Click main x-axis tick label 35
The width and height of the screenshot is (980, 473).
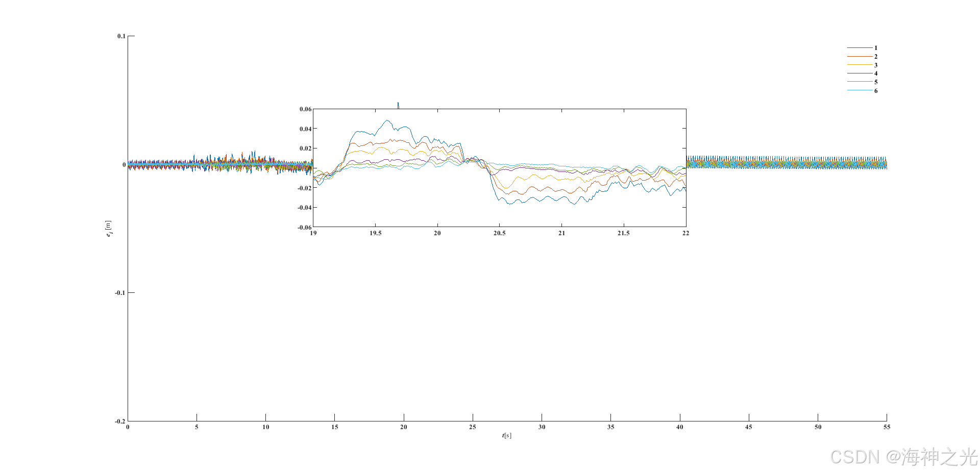[x=610, y=427]
